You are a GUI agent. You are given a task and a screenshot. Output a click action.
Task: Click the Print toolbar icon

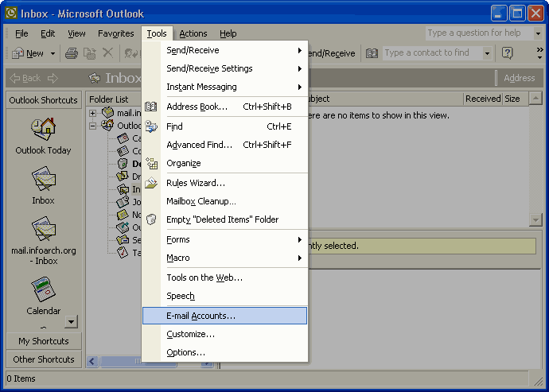(72, 53)
